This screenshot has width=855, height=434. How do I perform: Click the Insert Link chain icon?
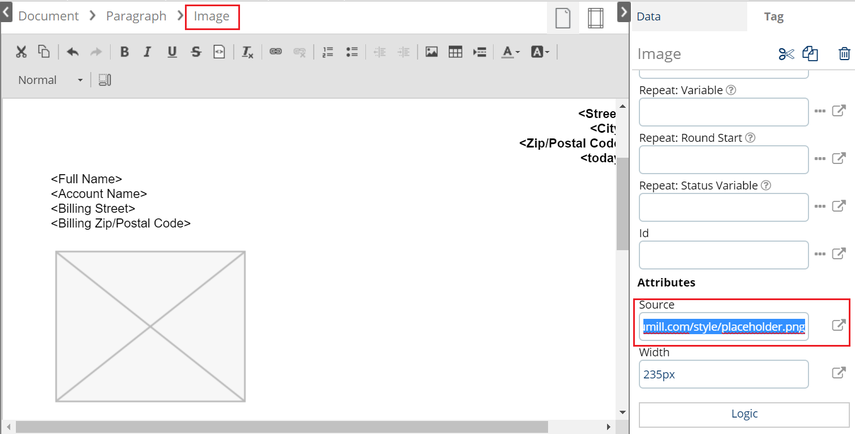click(275, 52)
